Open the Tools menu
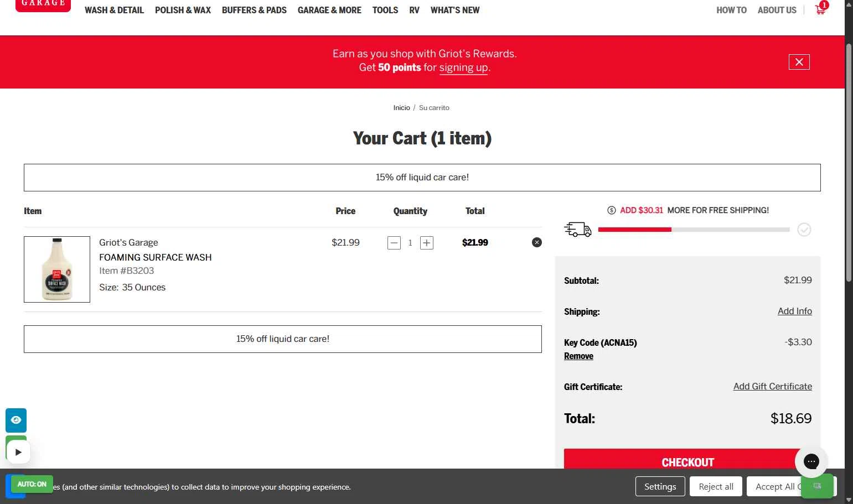 (385, 10)
